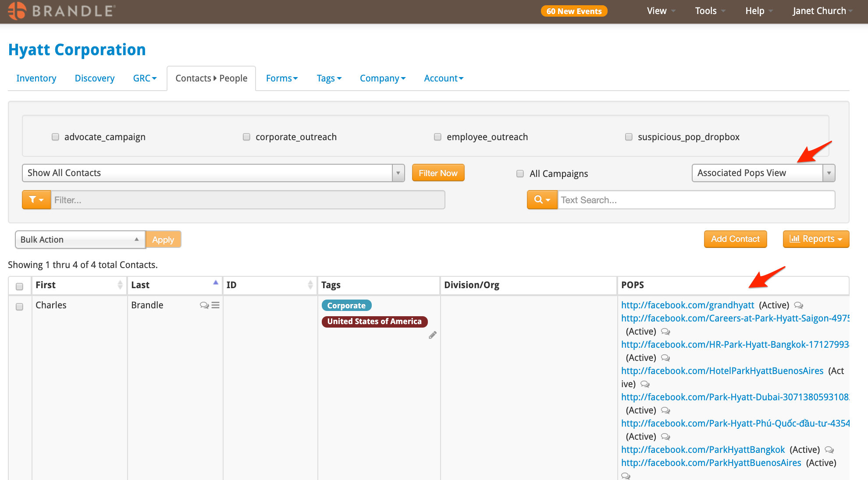Image resolution: width=868 pixels, height=480 pixels.
Task: Open comment bubble for HR-Park-Hyatt-Bangkok pop
Action: (665, 358)
